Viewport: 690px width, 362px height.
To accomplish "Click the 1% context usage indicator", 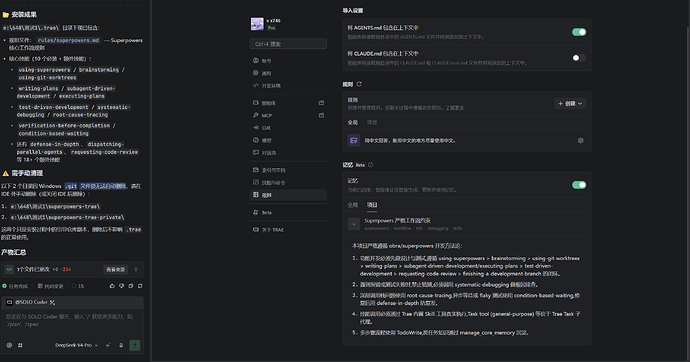I will point(78,286).
